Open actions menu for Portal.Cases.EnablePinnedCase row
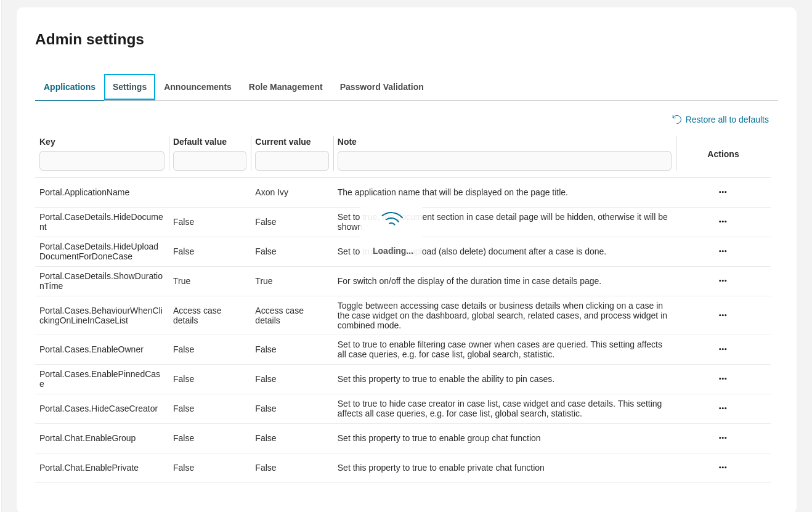 point(723,379)
